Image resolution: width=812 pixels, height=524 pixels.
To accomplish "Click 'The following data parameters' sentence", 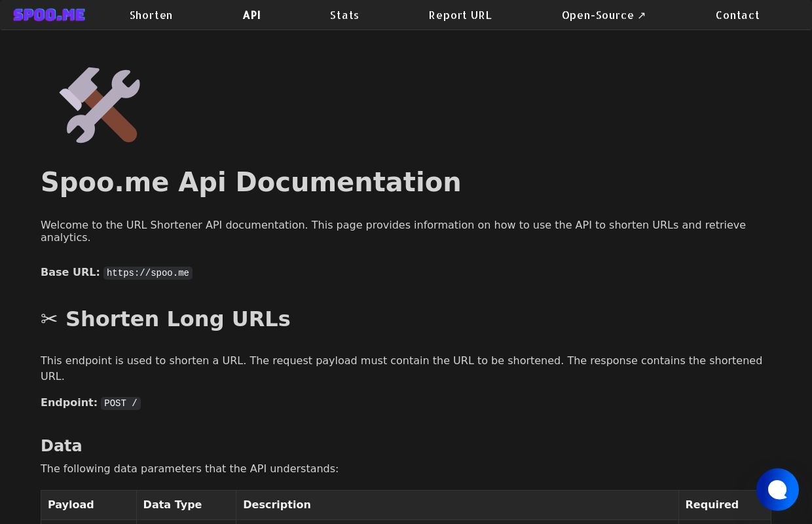I will (x=189, y=468).
